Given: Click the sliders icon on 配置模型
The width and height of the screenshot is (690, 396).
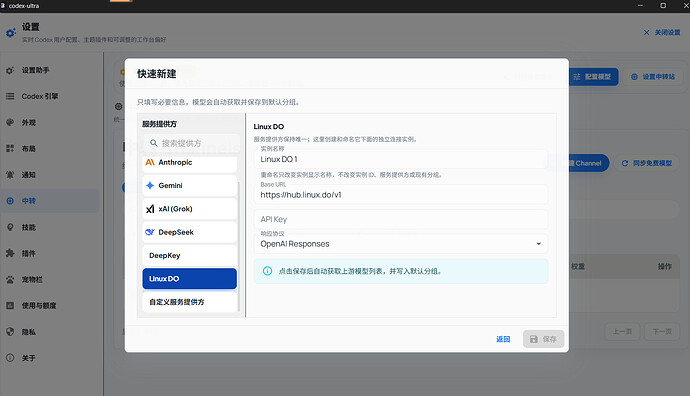Looking at the screenshot, I should coord(577,77).
